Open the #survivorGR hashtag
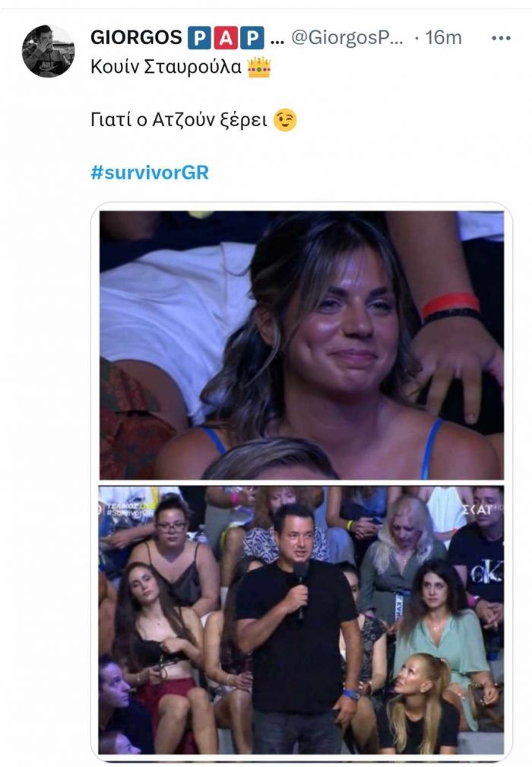532x767 pixels. 150,173
